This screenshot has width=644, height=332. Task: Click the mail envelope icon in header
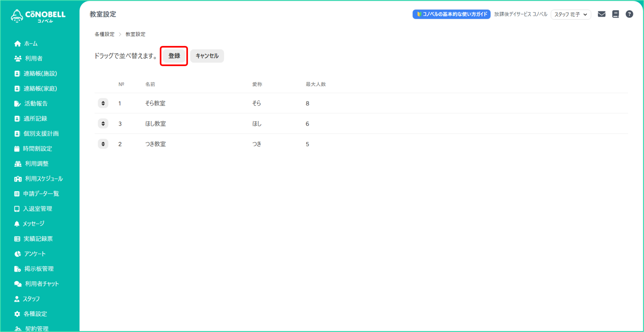click(601, 14)
